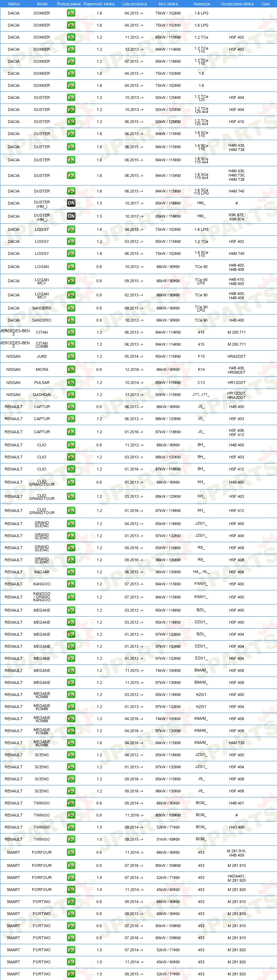
Task: Click the Oznaczenie silnika column header
Action: (237, 4)
